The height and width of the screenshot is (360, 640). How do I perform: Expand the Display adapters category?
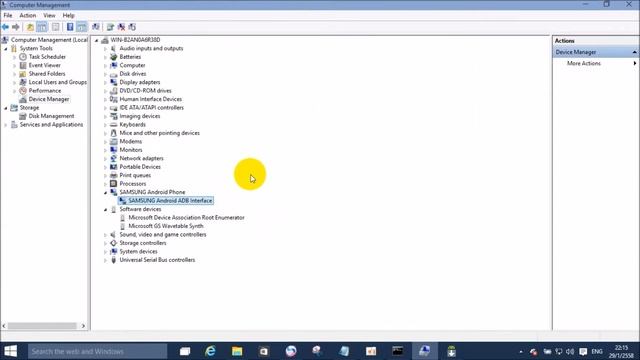(x=105, y=82)
